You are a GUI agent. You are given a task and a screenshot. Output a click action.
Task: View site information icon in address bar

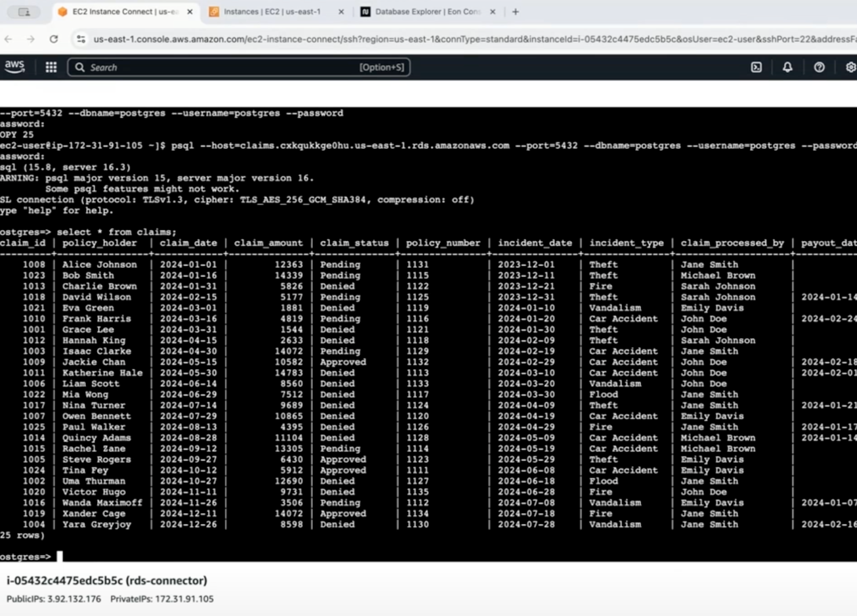click(x=81, y=39)
